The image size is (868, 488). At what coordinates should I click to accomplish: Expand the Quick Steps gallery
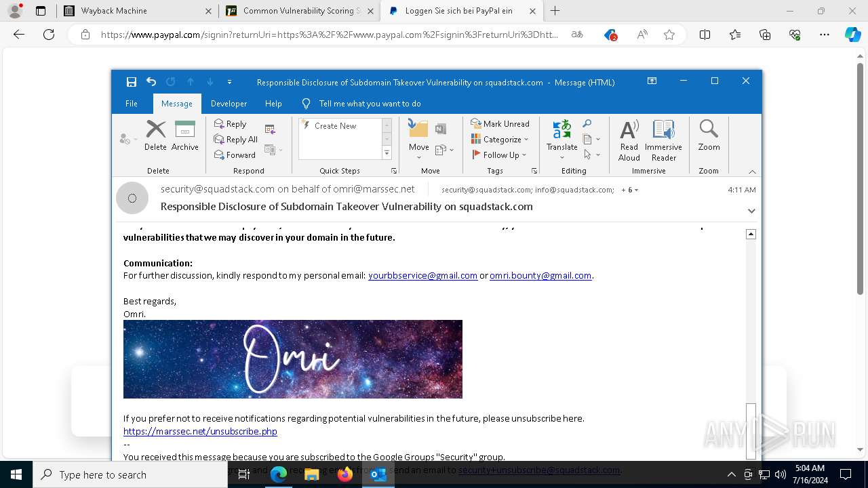click(x=387, y=153)
